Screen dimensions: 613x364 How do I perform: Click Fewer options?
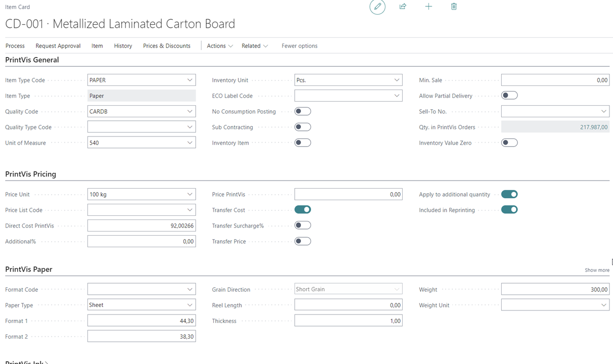[x=299, y=45]
